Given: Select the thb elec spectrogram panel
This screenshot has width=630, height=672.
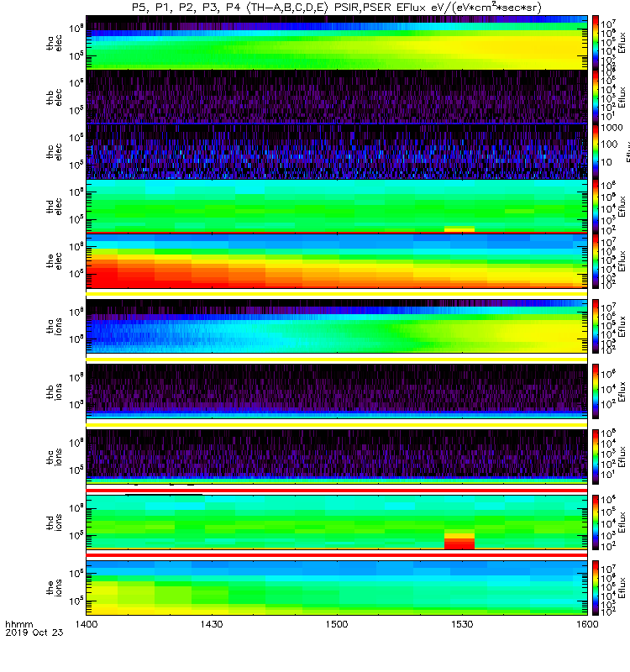Looking at the screenshot, I should (337, 97).
